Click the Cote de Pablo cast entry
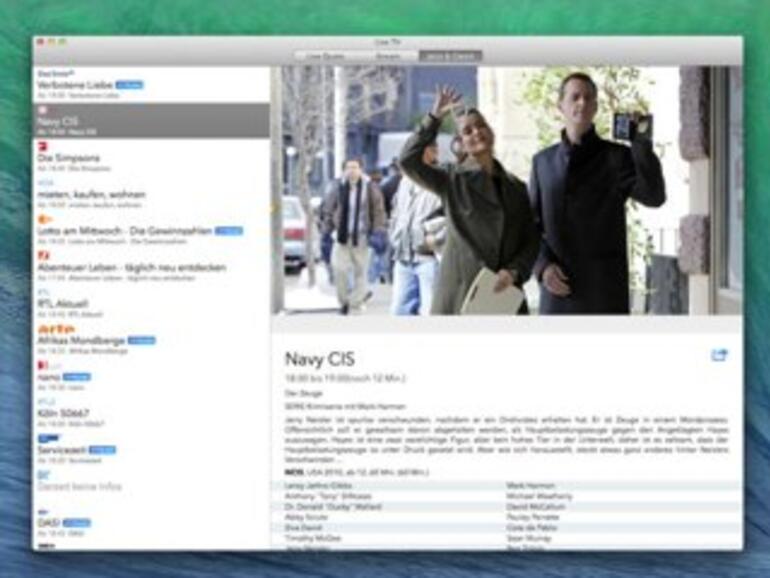Image resolution: width=770 pixels, height=578 pixels. click(x=532, y=528)
